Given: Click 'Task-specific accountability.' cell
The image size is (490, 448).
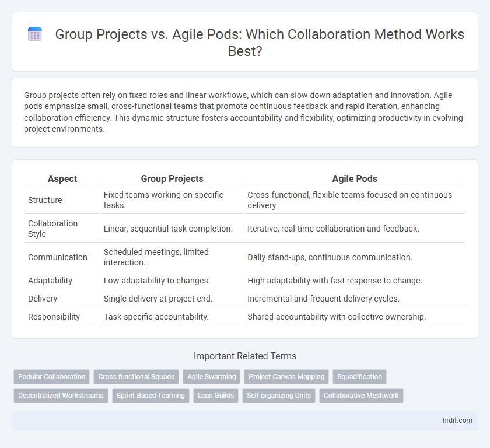Looking at the screenshot, I should pyautogui.click(x=172, y=317).
